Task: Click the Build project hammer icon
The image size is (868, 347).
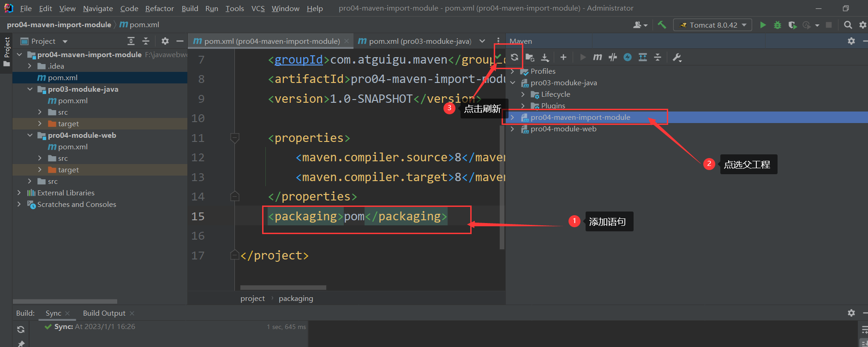Action: (662, 25)
